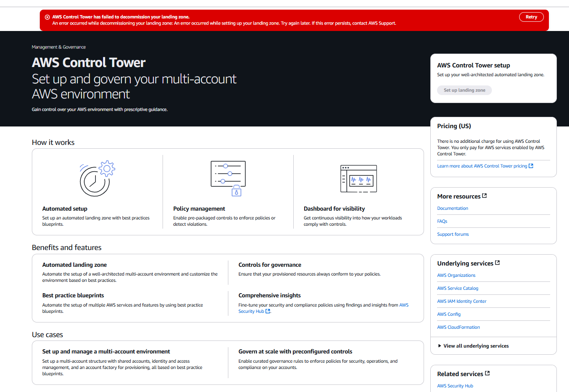Open the FAQs link
Viewport: 569px width, 392px height.
coord(442,221)
